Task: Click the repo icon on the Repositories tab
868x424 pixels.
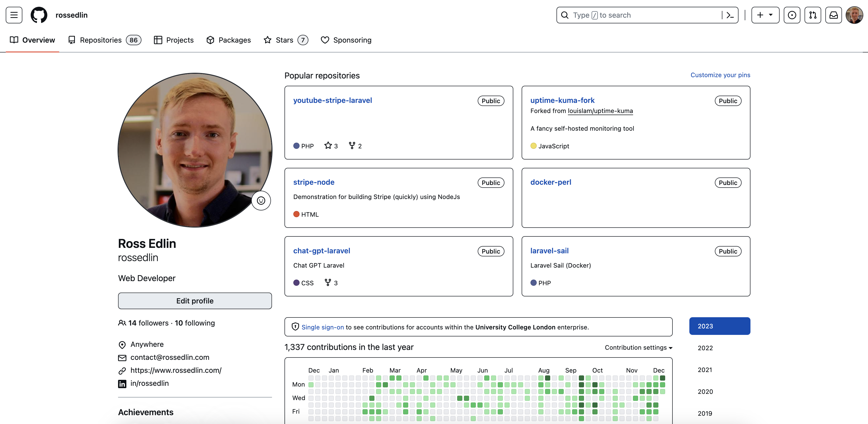Action: (x=72, y=40)
